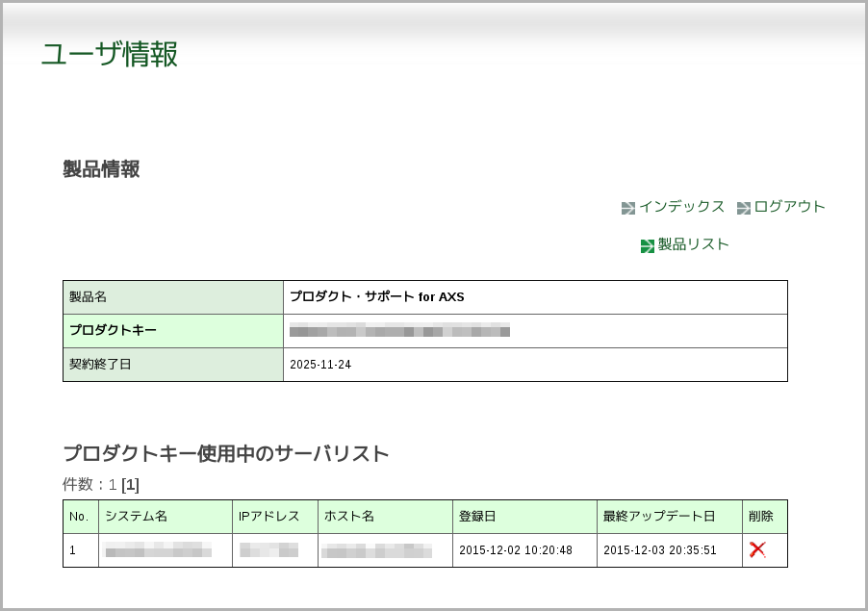868x611 pixels.
Task: Click the green arrow icon beside 製品リスト
Action: click(647, 245)
